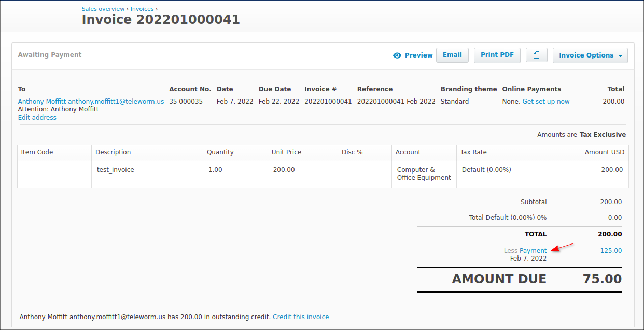Click the Computer & Office Equipment account cell
Viewport: 644px width, 330px height.
click(x=424, y=174)
